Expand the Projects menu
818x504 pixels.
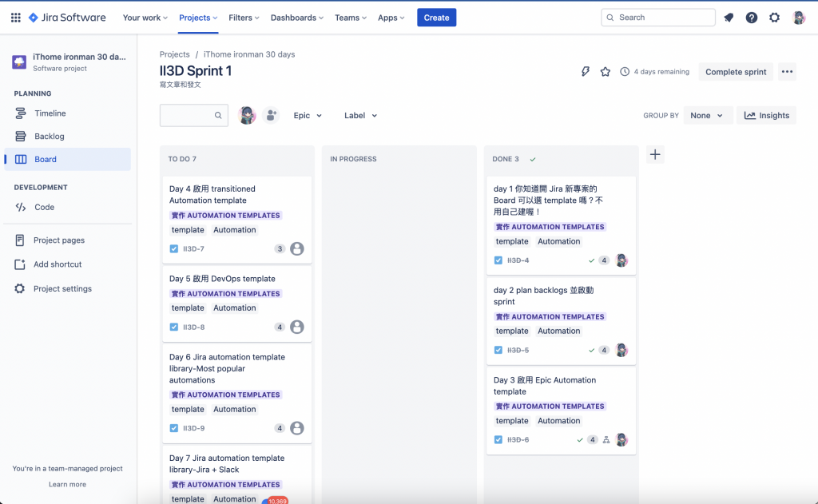pos(198,18)
